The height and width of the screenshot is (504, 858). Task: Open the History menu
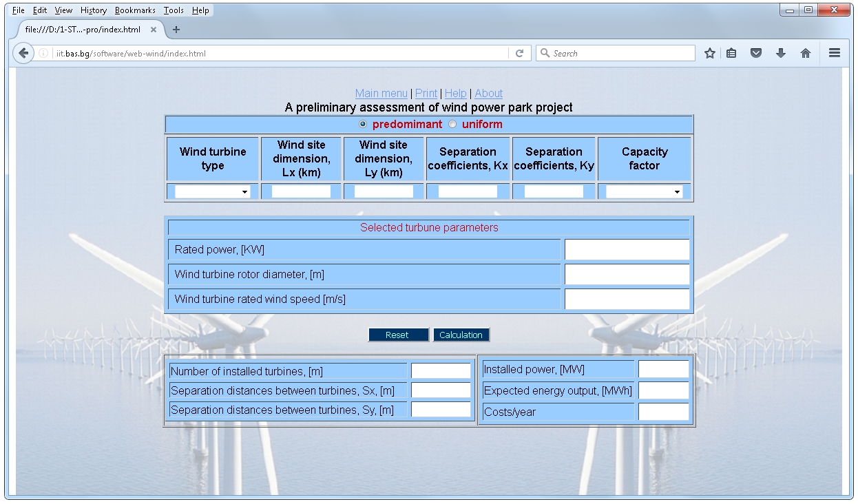click(94, 10)
